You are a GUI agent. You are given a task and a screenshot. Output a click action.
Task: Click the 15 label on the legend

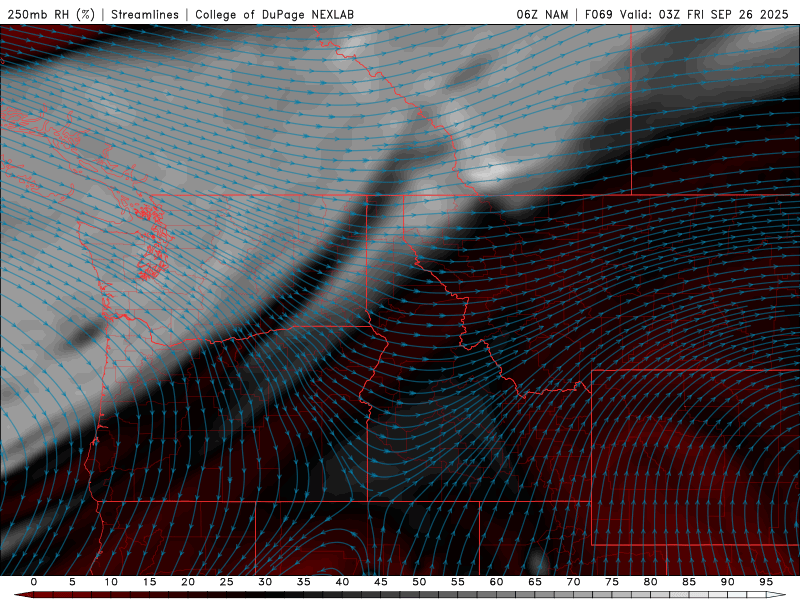coord(149,582)
